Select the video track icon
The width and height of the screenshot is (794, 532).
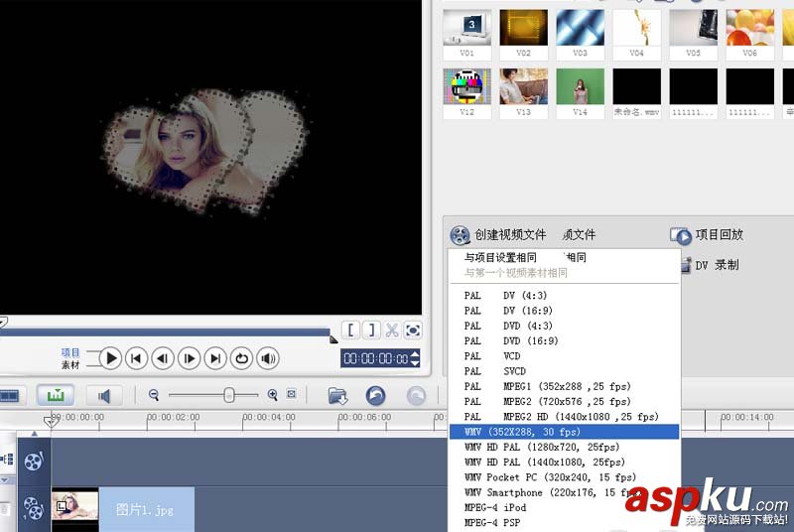34,461
